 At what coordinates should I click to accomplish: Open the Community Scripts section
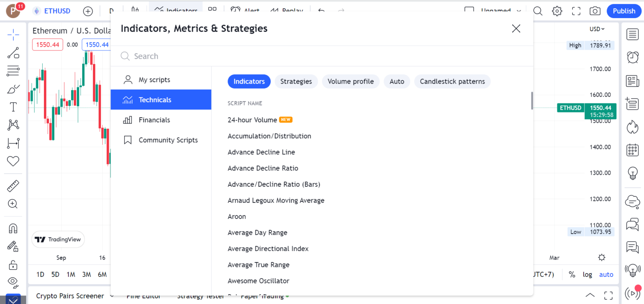(168, 140)
